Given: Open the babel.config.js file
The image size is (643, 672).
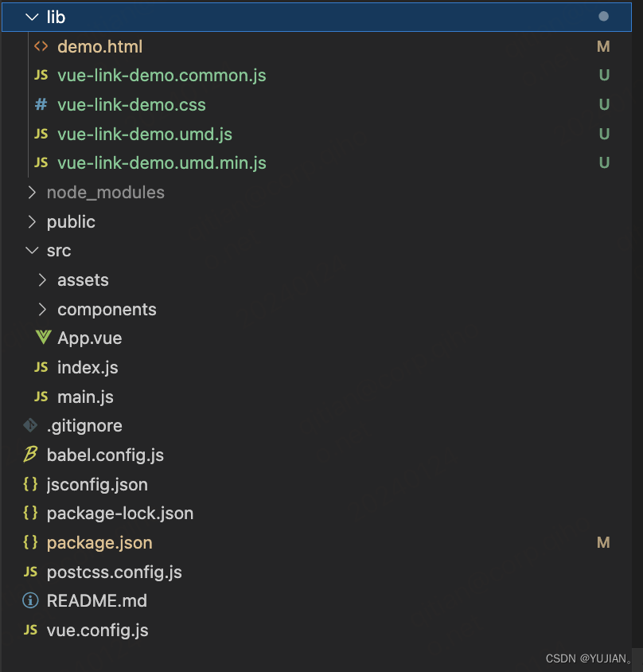Looking at the screenshot, I should click(105, 455).
